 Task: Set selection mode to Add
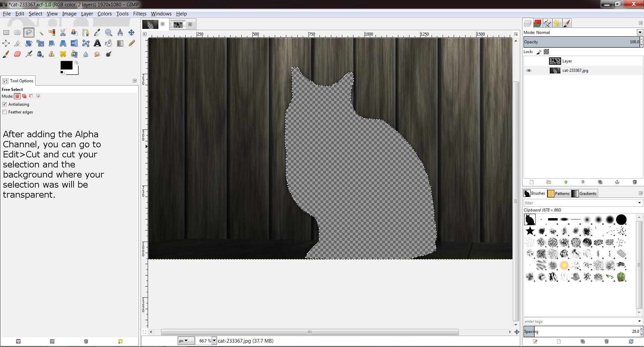[24, 96]
